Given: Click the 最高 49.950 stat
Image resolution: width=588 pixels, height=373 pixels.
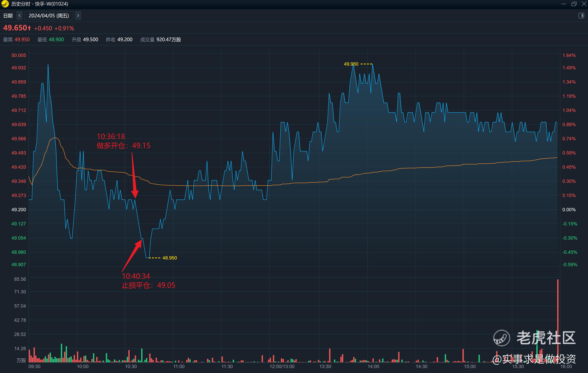Looking at the screenshot, I should 16,40.
